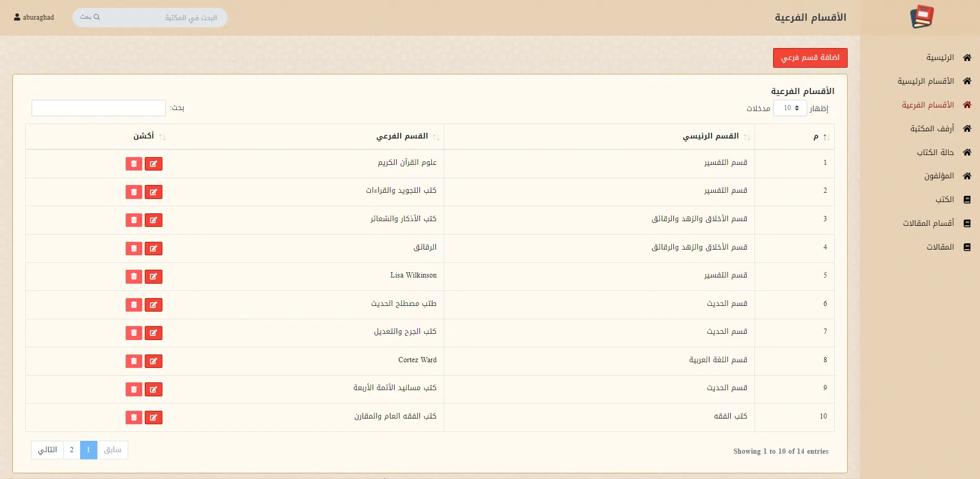The image size is (980, 479).
Task: Click the edit icon for علوم القرآن الكريم row
Action: coord(154,164)
